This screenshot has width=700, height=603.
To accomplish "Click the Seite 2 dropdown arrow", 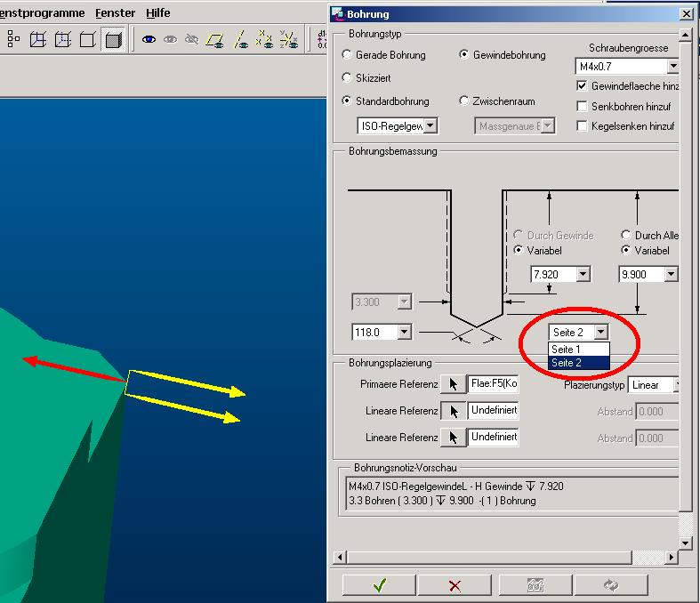I will coord(601,332).
